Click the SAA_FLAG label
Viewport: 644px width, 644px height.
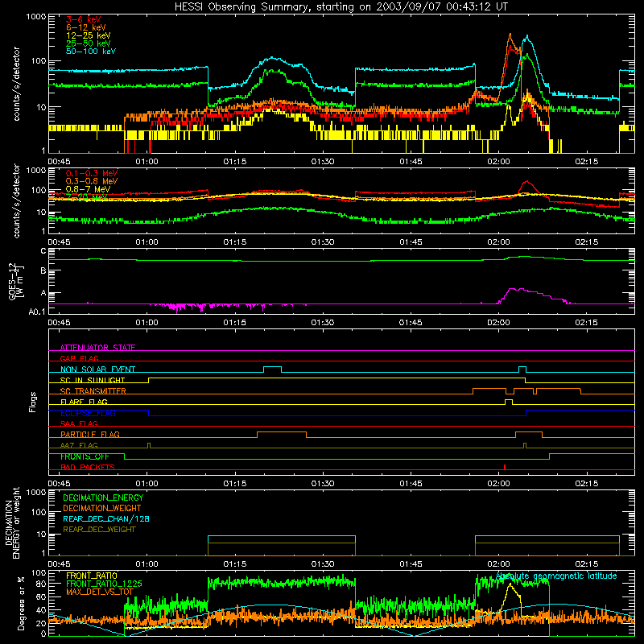[x=79, y=423]
